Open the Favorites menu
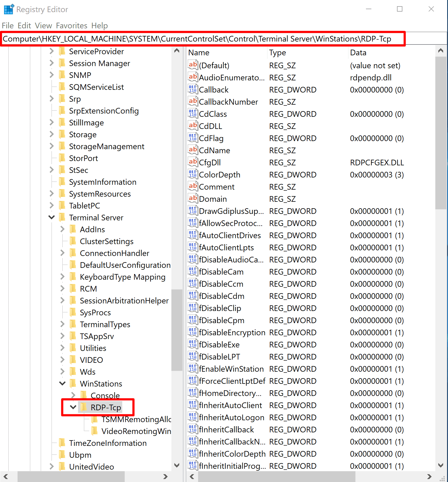 72,26
